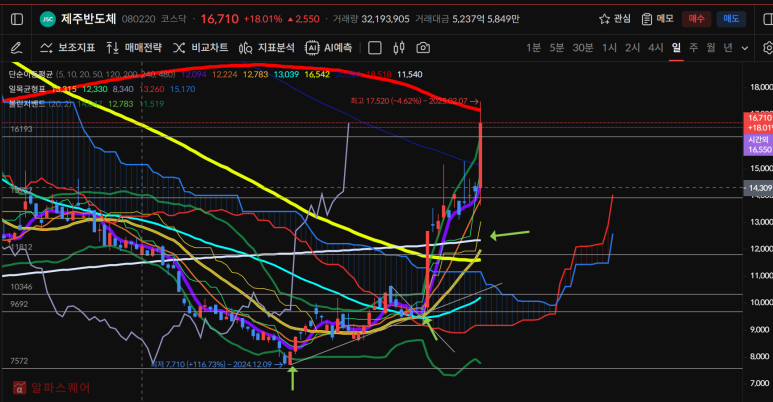Switch to the 30분 timeframe
The width and height of the screenshot is (773, 402).
[583, 48]
